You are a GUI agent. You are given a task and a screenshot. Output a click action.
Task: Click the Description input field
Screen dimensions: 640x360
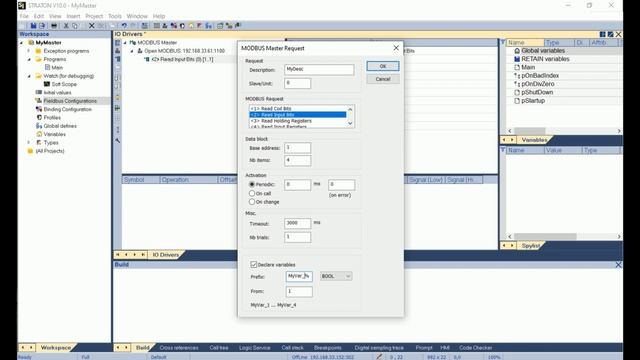tap(319, 70)
